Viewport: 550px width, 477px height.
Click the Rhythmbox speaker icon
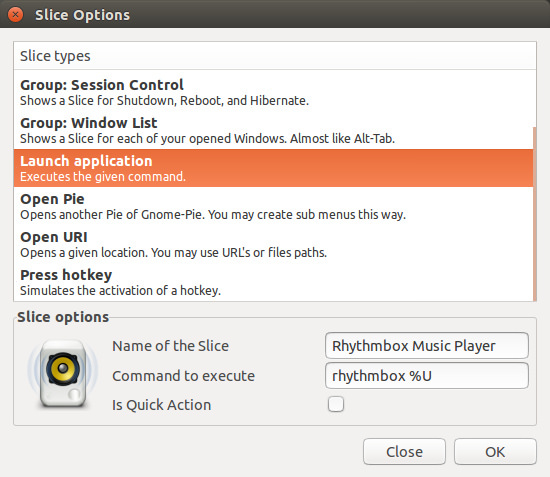click(63, 374)
